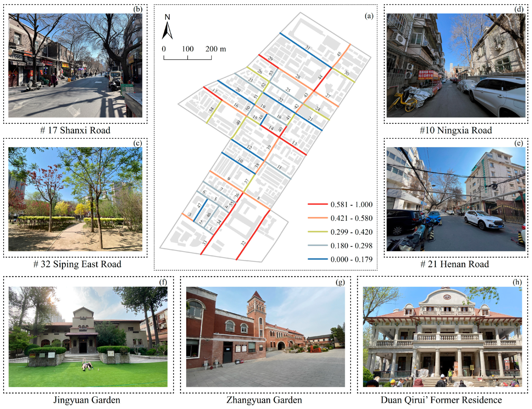Viewport: 532px width, 409px height.
Task: Click the gray-blue 0.180 - 0.298 legend line
Action: pyautogui.click(x=317, y=245)
